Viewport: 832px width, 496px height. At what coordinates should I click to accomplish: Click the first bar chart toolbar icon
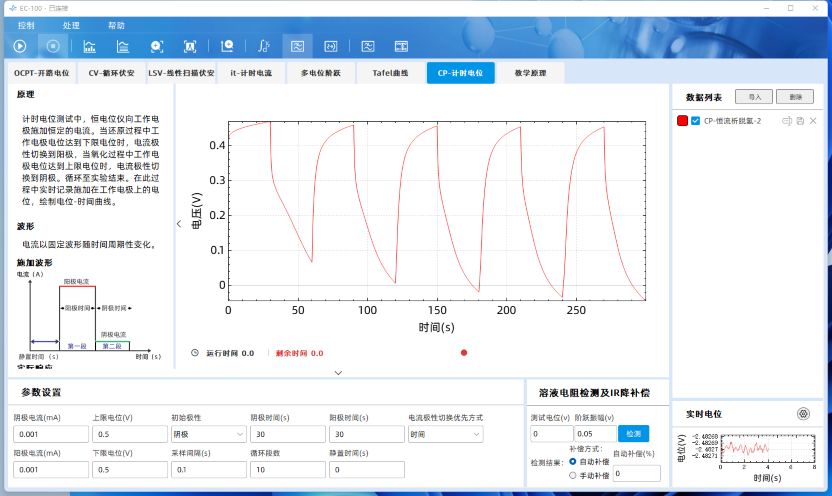[x=89, y=46]
